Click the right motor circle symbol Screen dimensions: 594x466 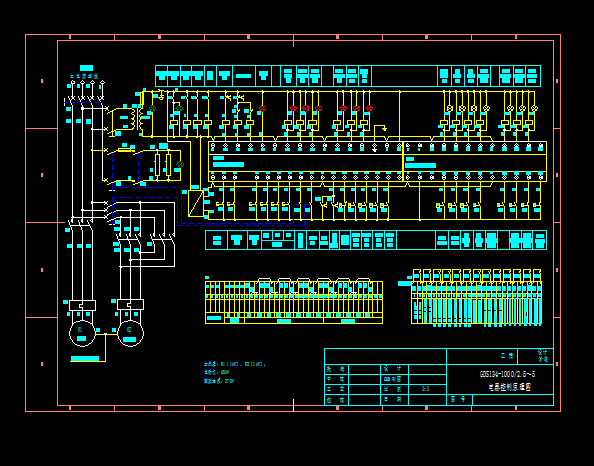[x=130, y=333]
